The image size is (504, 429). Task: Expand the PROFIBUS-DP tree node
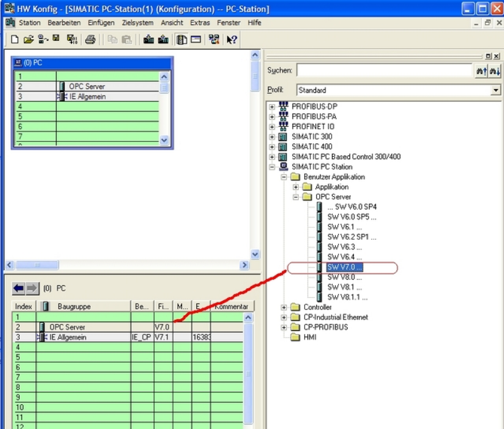click(x=272, y=107)
